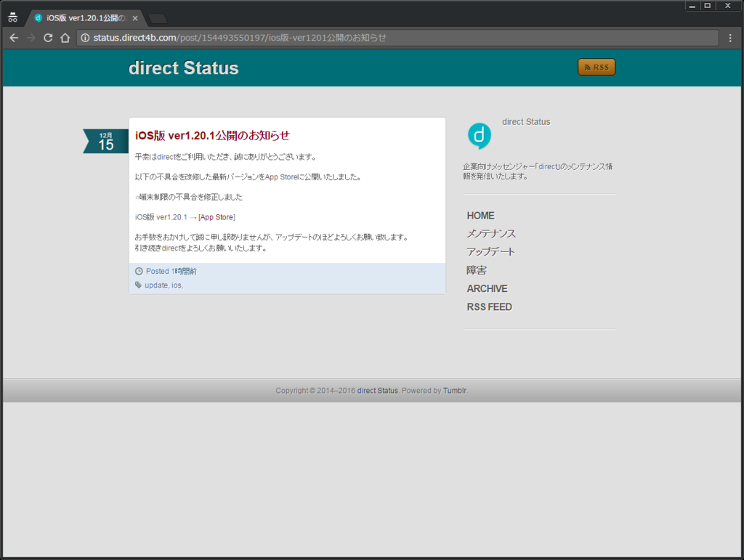Open ARCHIVE in the sidebar menu
Screen dimensions: 744x560
488,289
